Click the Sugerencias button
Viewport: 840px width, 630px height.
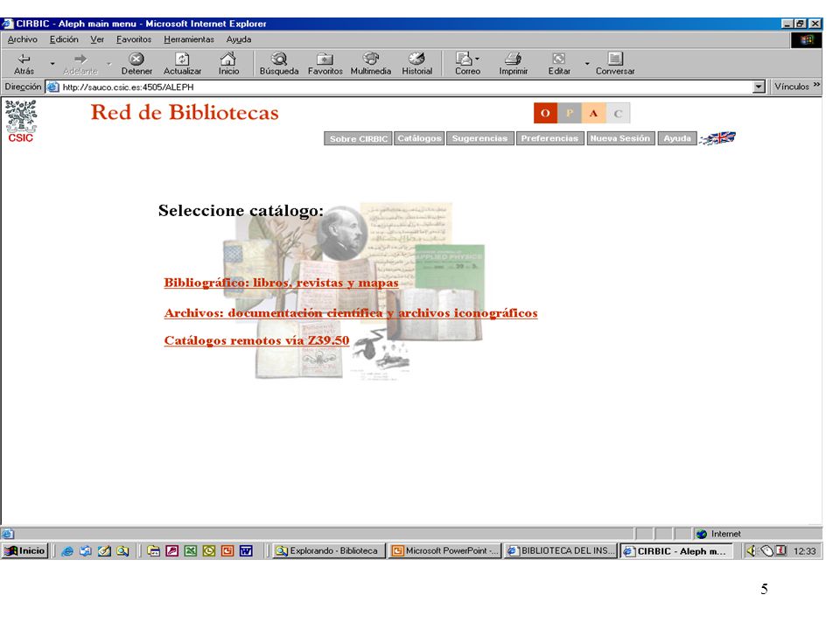coord(479,139)
